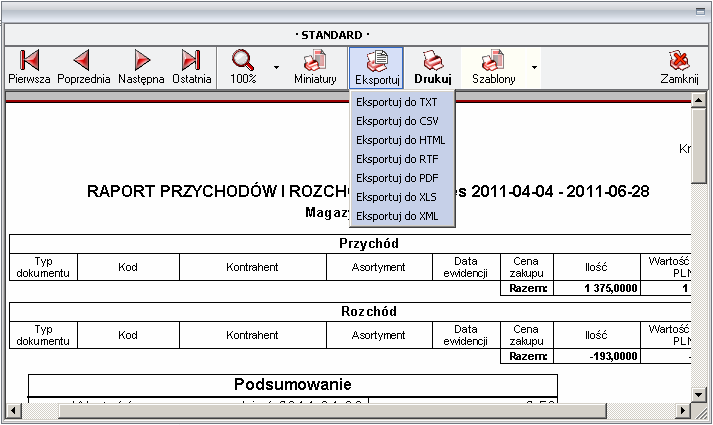Click the -193,0000 quantity total
Viewport: 713px width, 425px height.
tap(613, 356)
